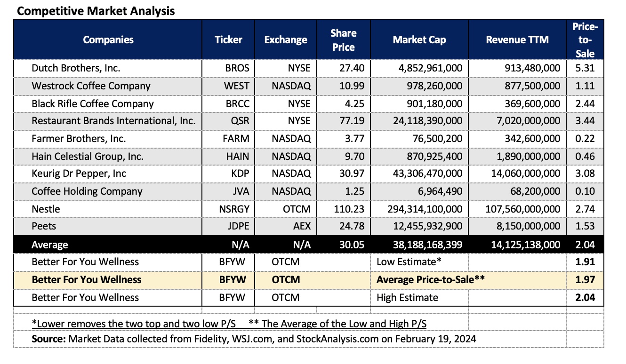The width and height of the screenshot is (626, 364).
Task: Click the black Average row label
Action: (x=50, y=245)
